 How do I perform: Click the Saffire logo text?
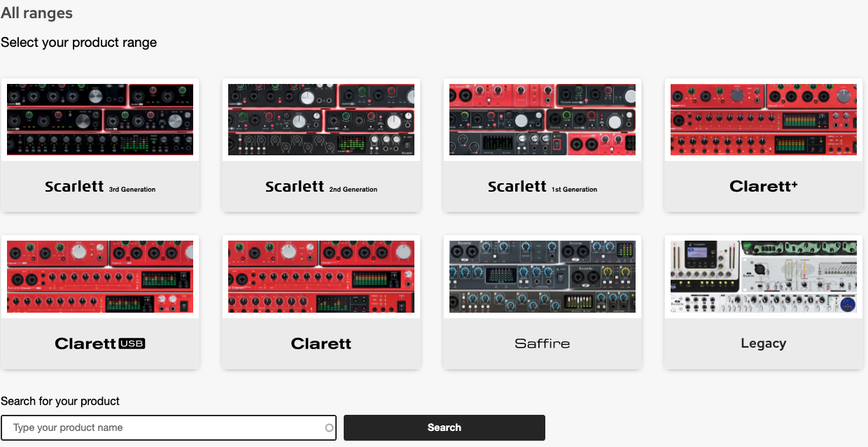pos(542,343)
